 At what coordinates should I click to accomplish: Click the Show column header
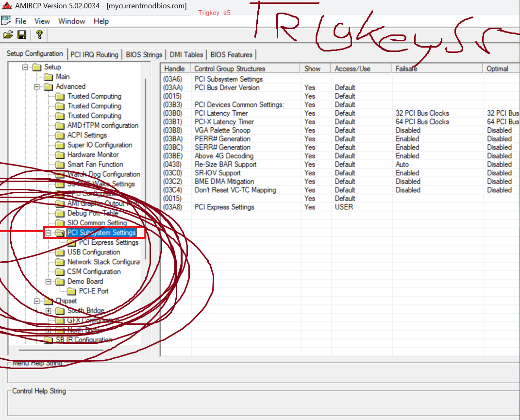316,68
